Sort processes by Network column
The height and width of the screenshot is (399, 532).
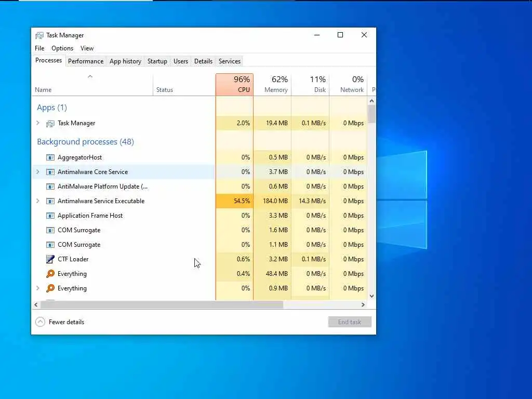pos(349,85)
